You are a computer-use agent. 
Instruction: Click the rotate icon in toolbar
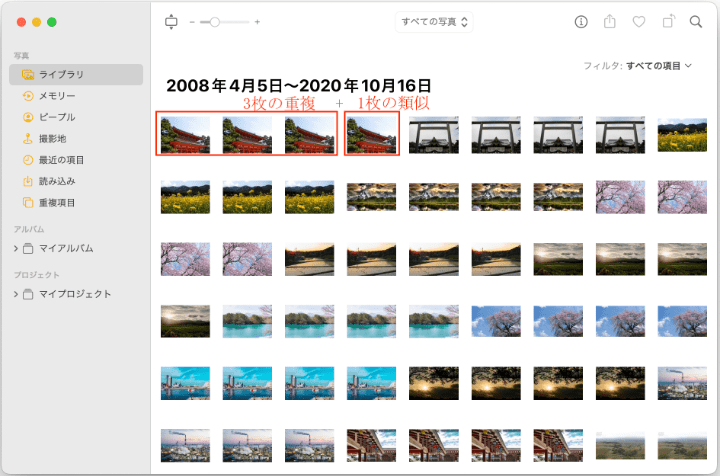(x=669, y=21)
